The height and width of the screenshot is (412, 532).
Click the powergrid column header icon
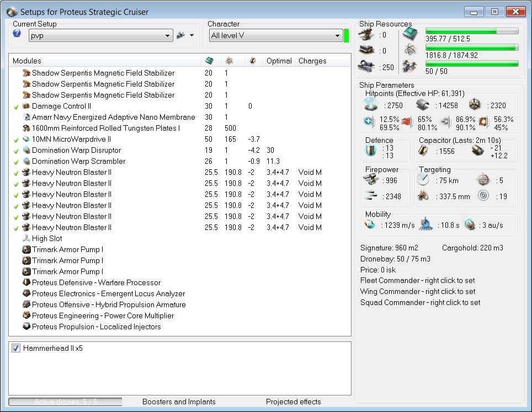coord(228,60)
